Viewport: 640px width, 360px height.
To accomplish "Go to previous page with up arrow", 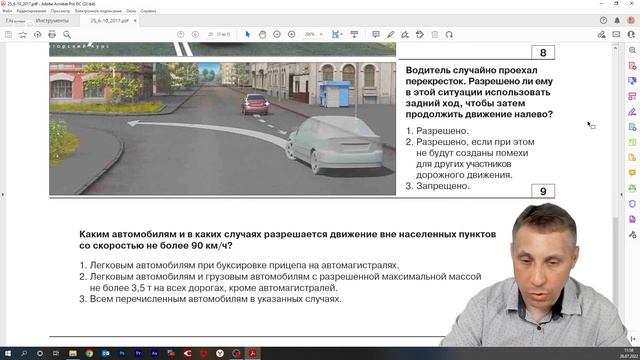I will tap(180, 35).
